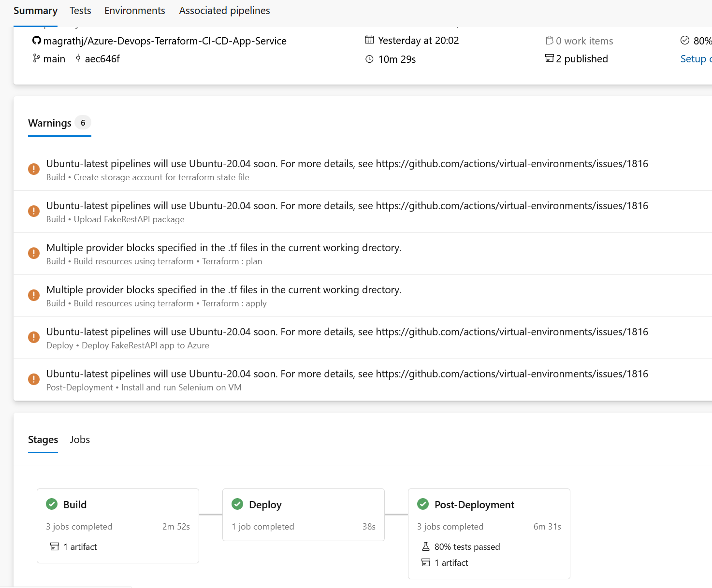Image resolution: width=712 pixels, height=588 pixels.
Task: Click the green success icon on Post-Deployment stage
Action: pos(423,504)
